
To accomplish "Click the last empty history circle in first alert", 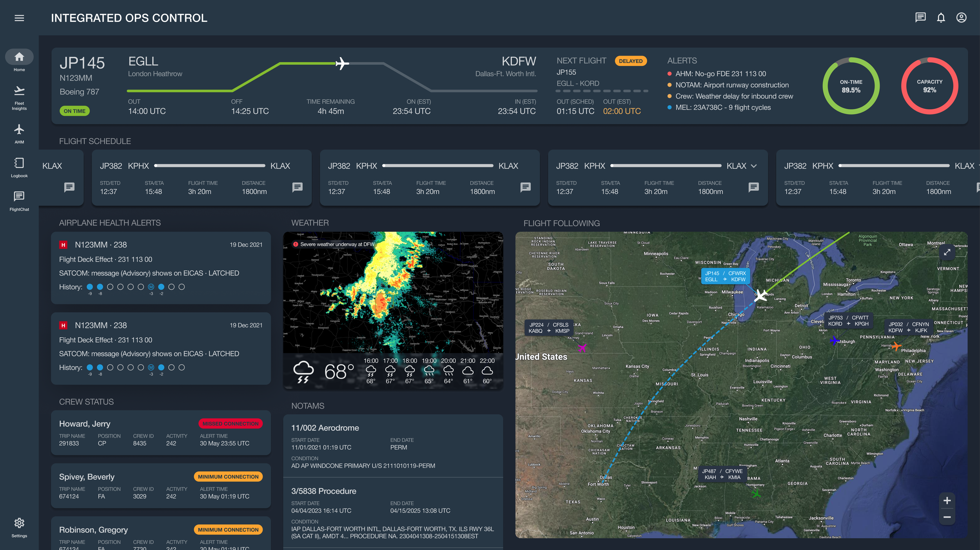I will pos(181,287).
